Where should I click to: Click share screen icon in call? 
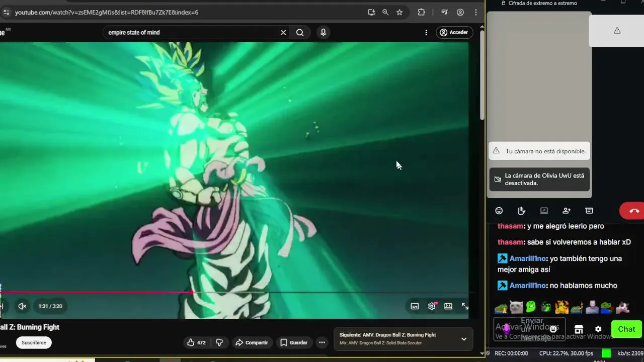coord(544,211)
